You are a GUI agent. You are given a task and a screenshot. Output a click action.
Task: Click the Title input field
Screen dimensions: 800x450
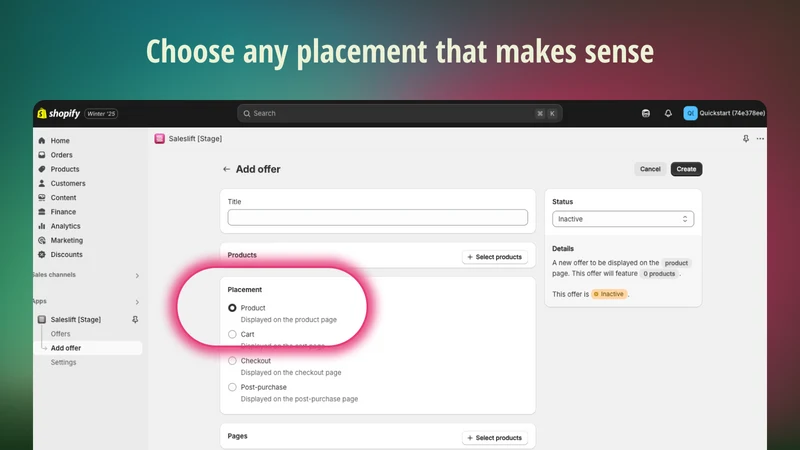[378, 217]
